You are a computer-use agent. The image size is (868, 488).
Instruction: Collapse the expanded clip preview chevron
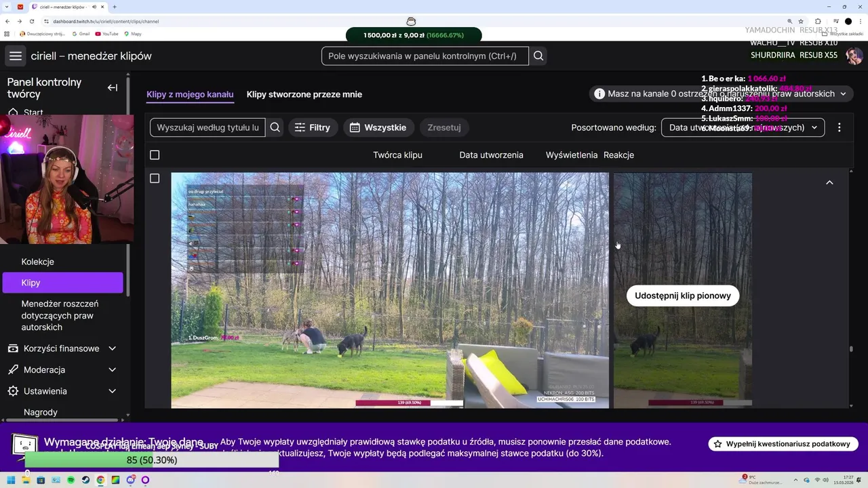point(829,182)
